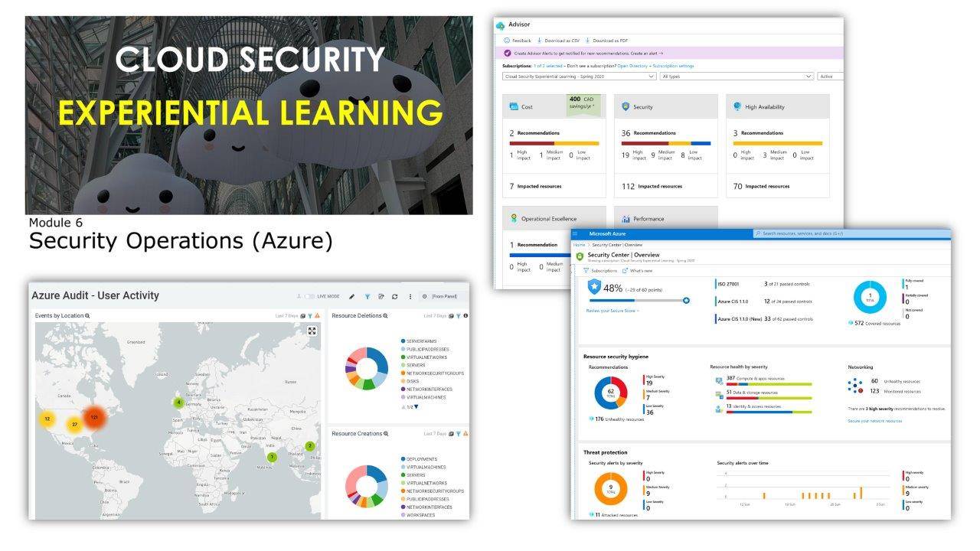The image size is (980, 551).
Task: Toggle the LIVE MODE switch in Azure Audit
Action: coord(309,296)
